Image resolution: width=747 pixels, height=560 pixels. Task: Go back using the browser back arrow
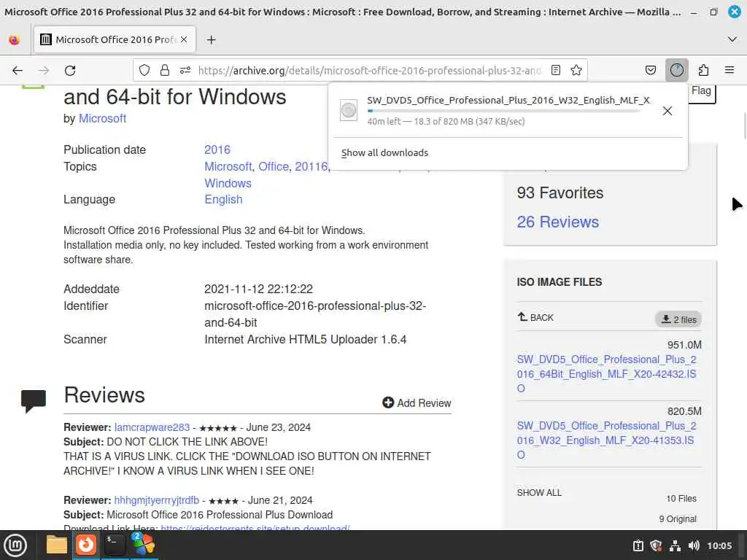click(18, 71)
